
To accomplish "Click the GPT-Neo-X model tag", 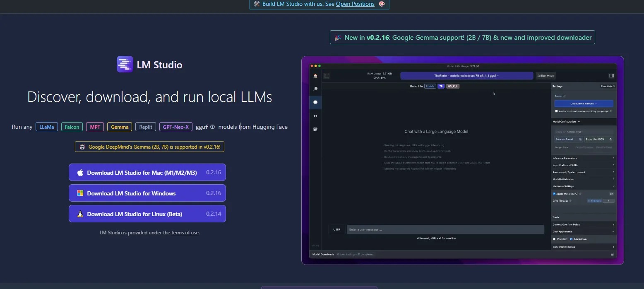I will click(176, 127).
